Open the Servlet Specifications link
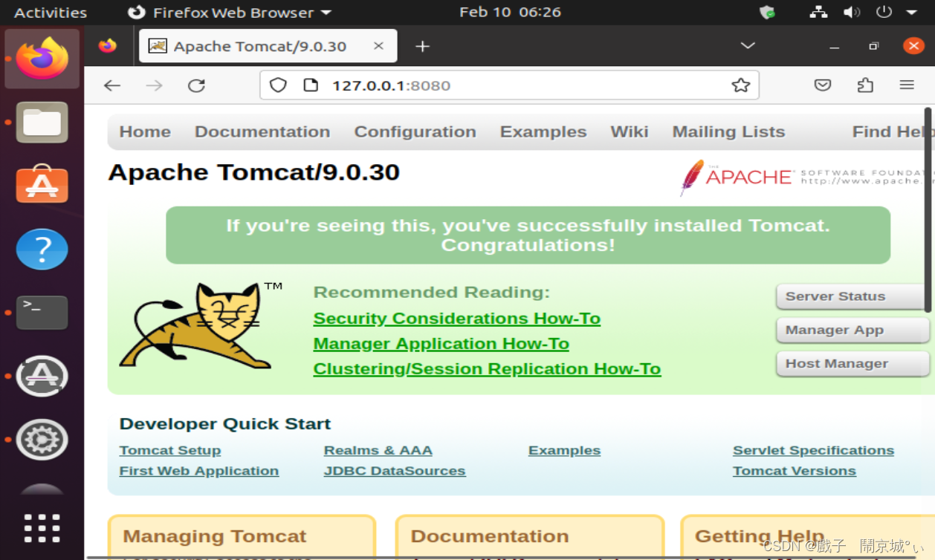The height and width of the screenshot is (560, 935). [813, 450]
